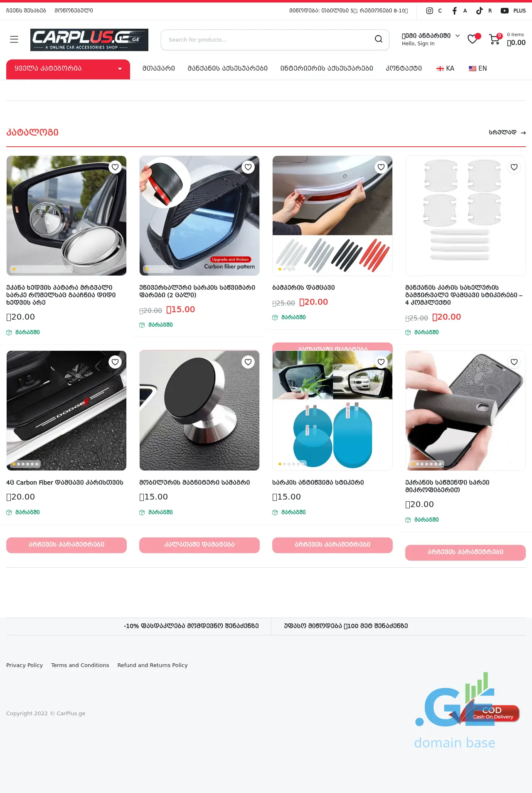This screenshot has width=532, height=793.
Task: Open the shopping cart icon
Action: 495,39
